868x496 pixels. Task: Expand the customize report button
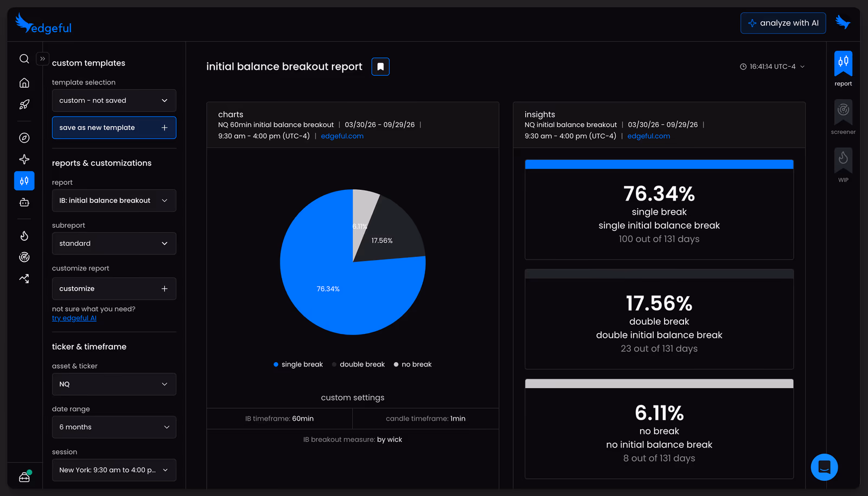click(114, 289)
